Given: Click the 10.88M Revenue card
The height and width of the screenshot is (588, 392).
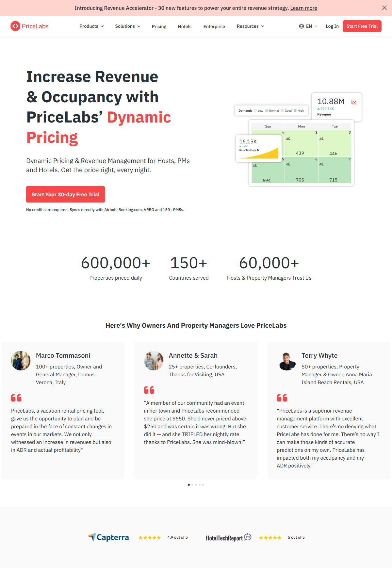Looking at the screenshot, I should (336, 107).
